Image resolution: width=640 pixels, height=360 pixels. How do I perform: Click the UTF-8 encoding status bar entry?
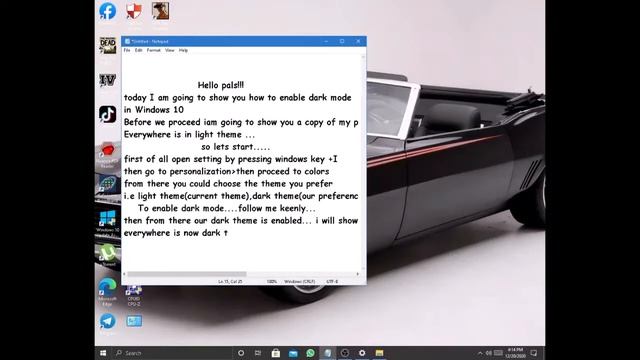(332, 282)
